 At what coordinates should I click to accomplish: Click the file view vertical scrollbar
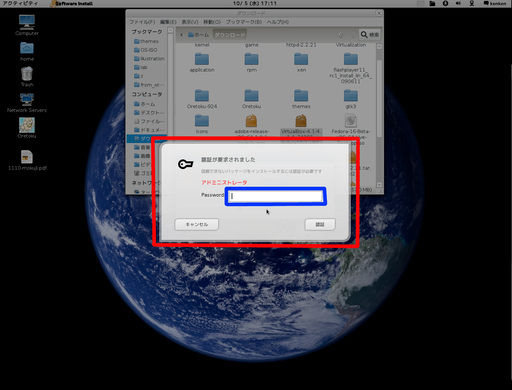pyautogui.click(x=379, y=98)
